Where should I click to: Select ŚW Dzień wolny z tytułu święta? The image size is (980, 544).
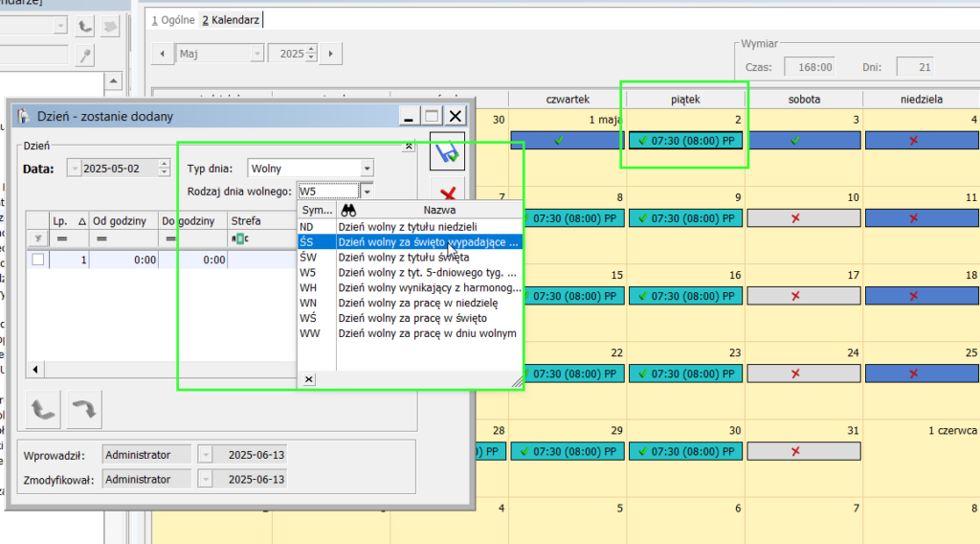click(410, 257)
